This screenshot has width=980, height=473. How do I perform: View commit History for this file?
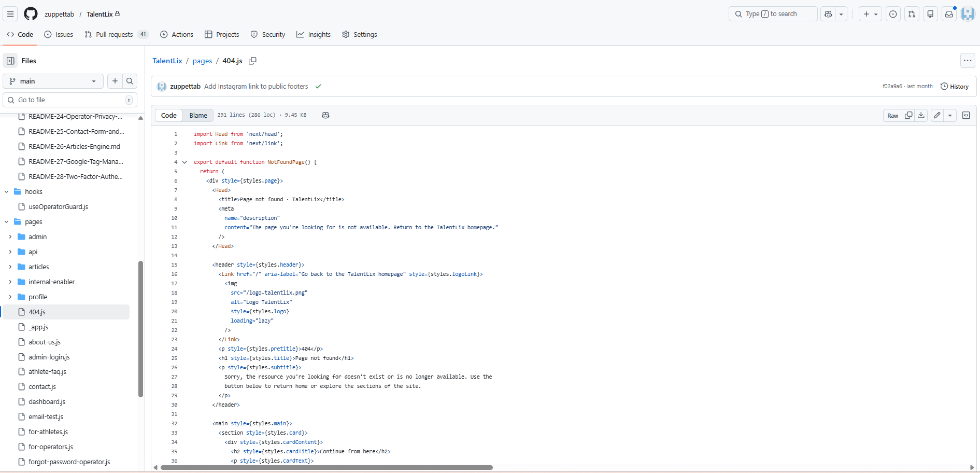pyautogui.click(x=955, y=86)
